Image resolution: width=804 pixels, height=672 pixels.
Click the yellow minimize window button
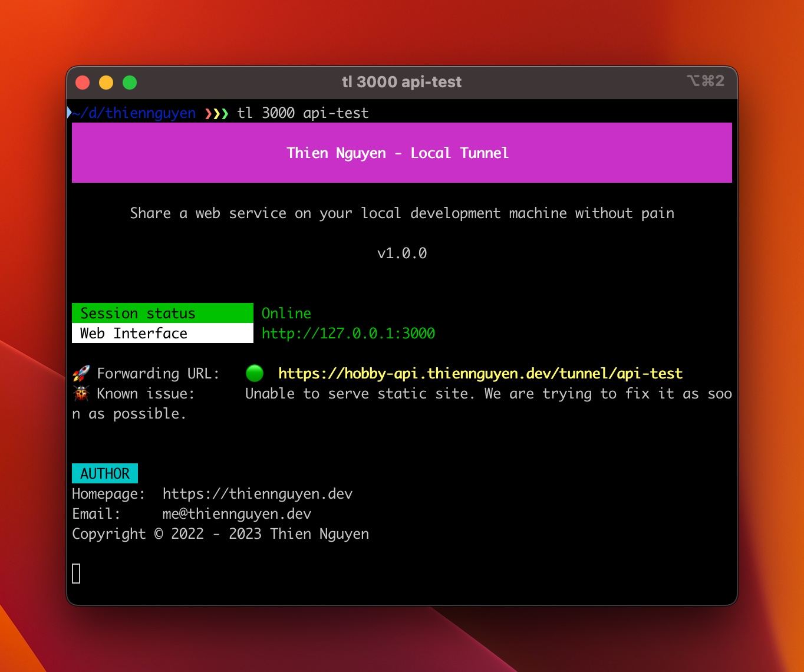pos(106,83)
